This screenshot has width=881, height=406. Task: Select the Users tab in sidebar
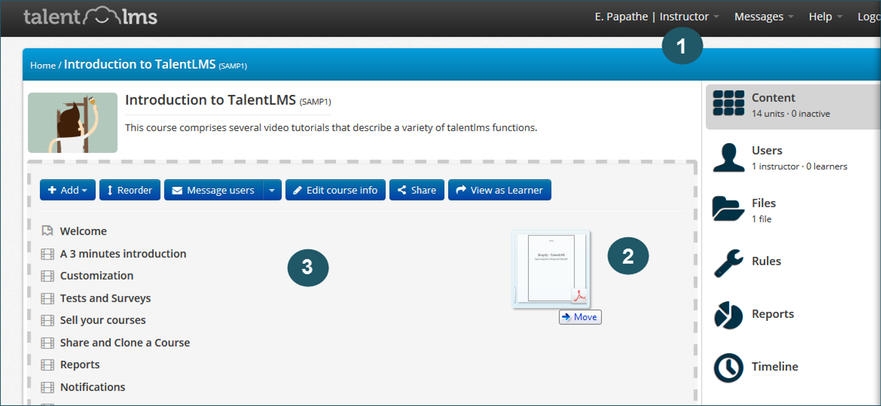793,157
